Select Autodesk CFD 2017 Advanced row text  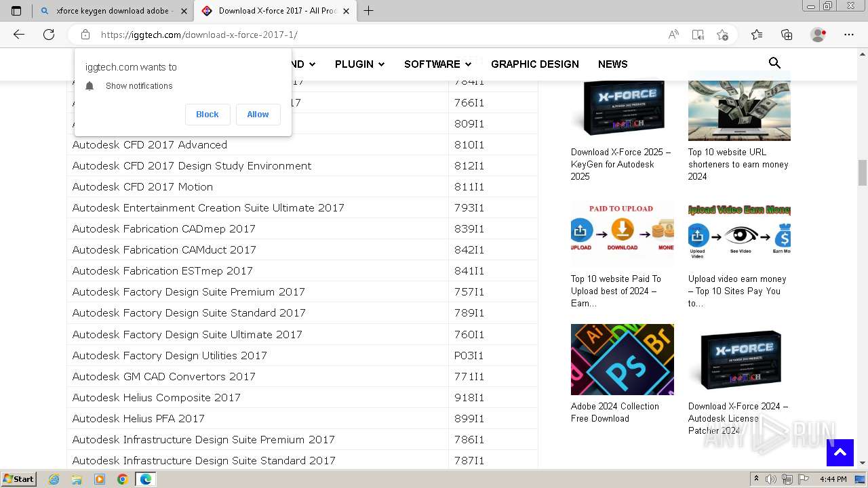[150, 145]
